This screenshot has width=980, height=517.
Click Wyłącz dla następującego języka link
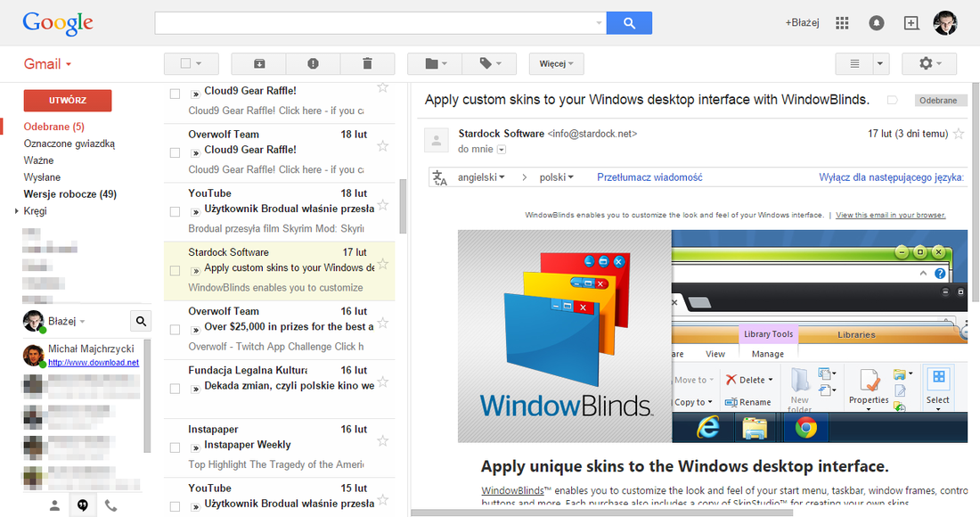tap(892, 177)
